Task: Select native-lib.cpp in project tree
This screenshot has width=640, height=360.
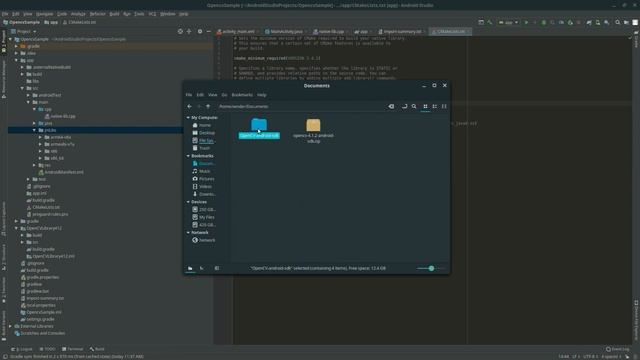Action: pos(60,116)
